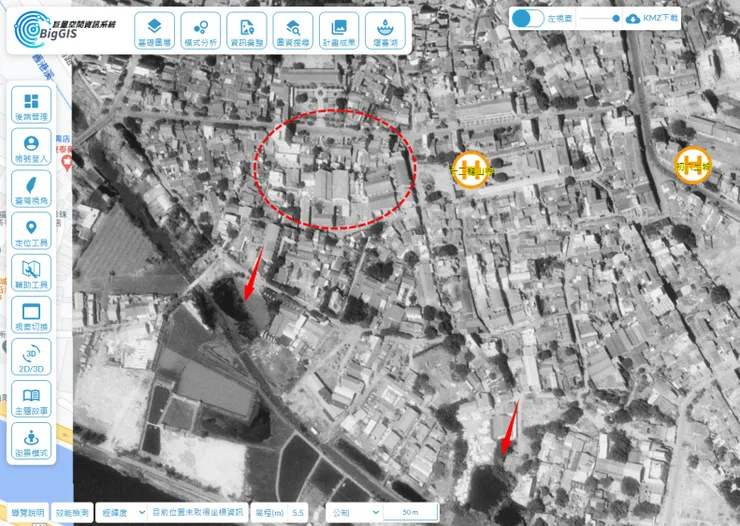Open the 模式分析 model analysis tool
The height and width of the screenshot is (526, 740).
click(201, 31)
